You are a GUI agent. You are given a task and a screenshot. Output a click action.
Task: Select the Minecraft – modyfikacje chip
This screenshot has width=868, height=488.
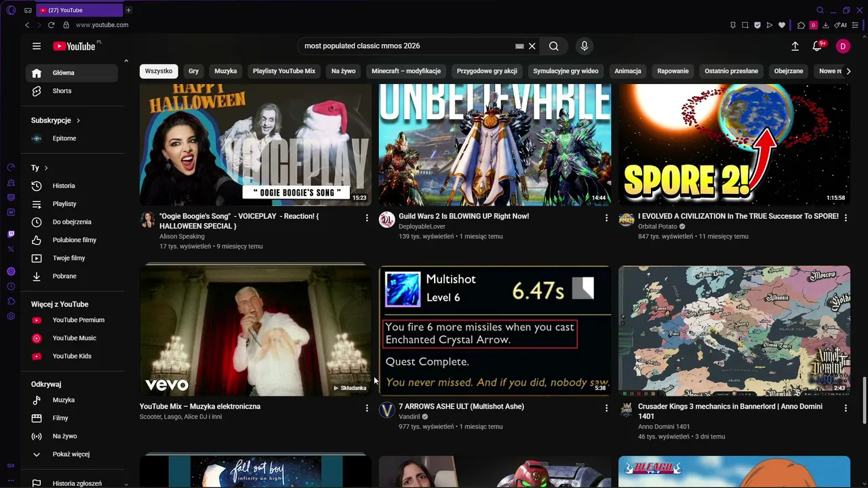point(406,71)
